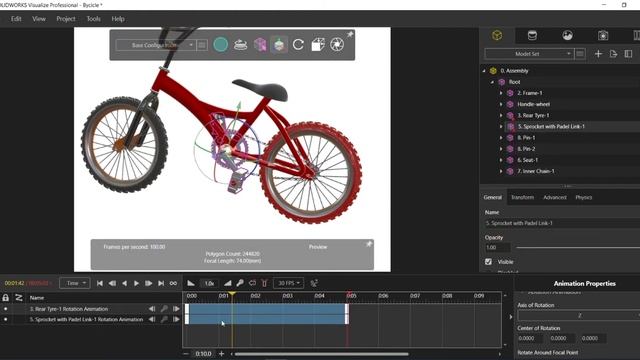Viewport: 640px width, 360px height.
Task: Switch to the Transform tab
Action: (522, 197)
